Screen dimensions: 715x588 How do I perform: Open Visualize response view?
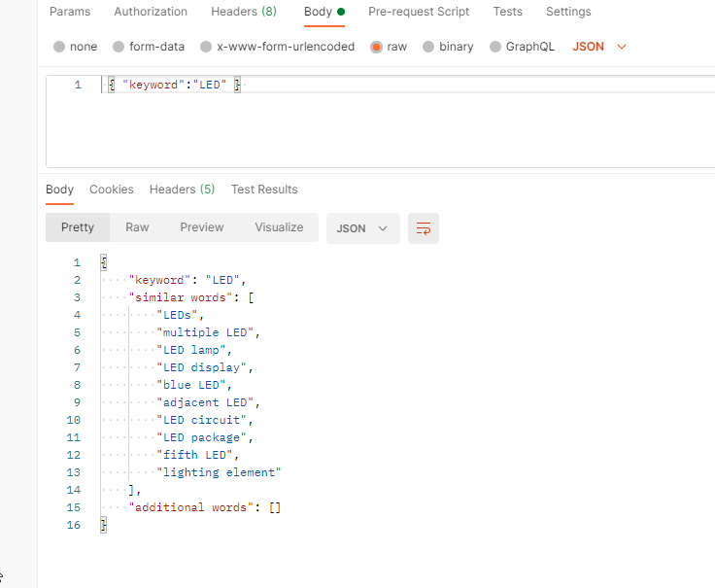tap(279, 227)
